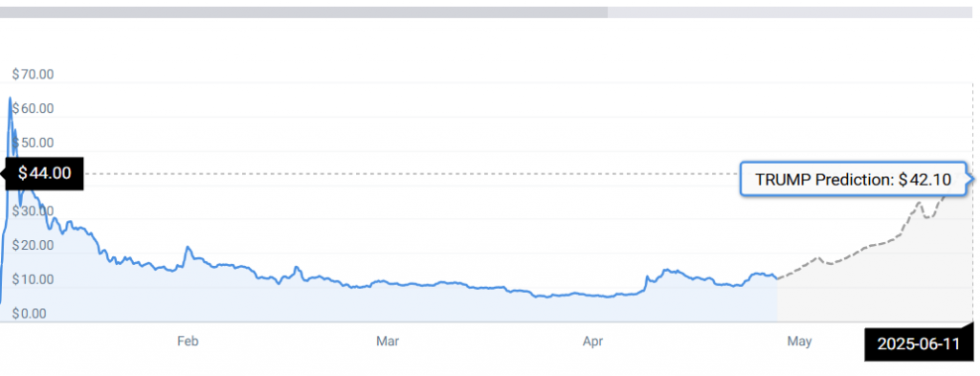Click the dashed gray prediction curve dip near the tooltip
Viewport: 980px width, 376px height.
928,216
